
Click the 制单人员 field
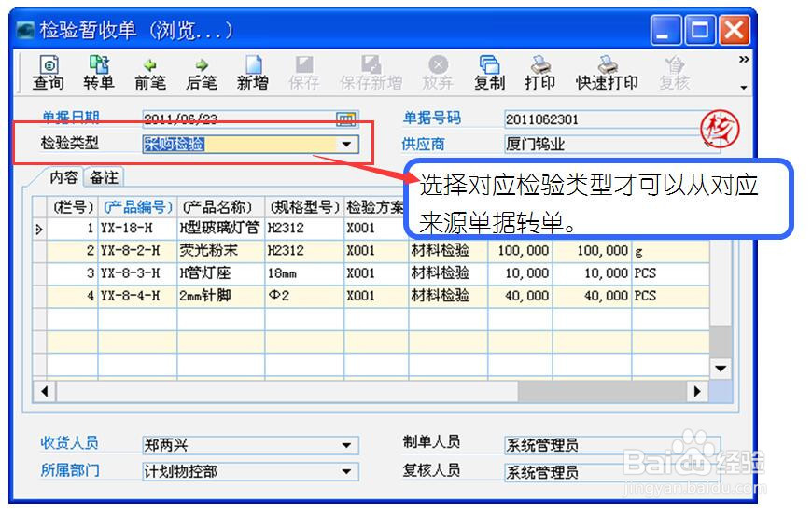tap(612, 445)
